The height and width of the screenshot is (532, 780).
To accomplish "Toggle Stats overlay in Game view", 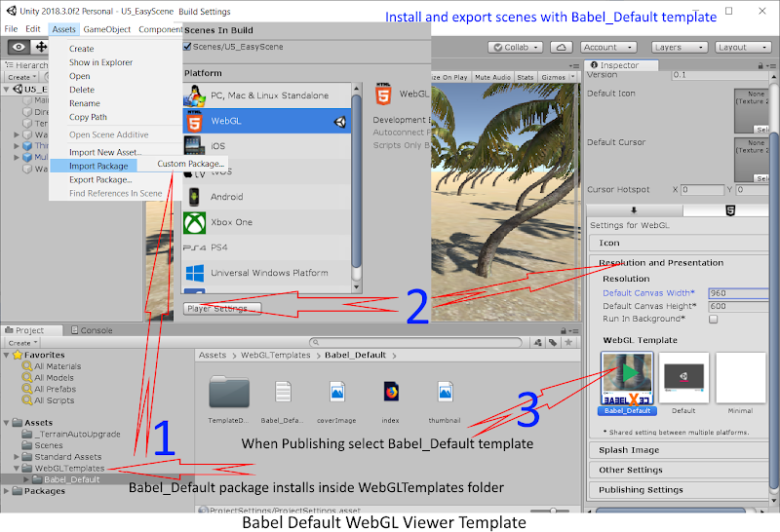I will click(525, 78).
